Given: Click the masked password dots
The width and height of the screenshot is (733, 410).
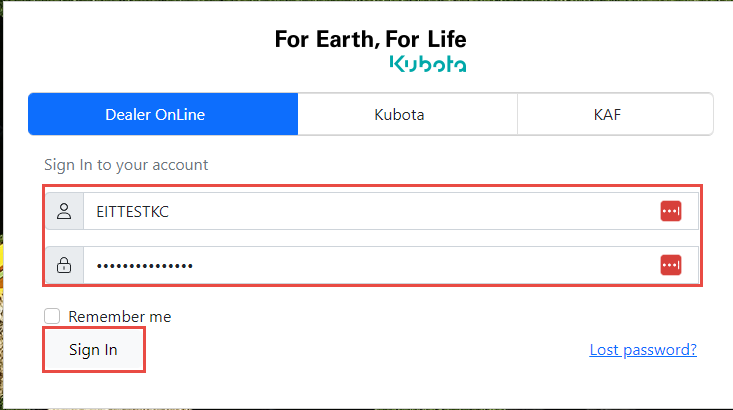Looking at the screenshot, I should (x=144, y=265).
